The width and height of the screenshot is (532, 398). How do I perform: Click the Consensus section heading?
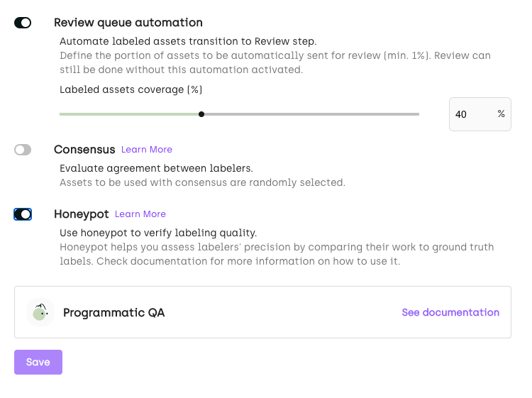84,150
